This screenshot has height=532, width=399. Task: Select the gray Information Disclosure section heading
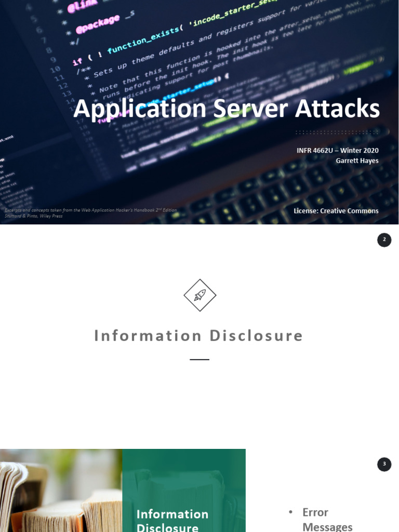[198, 336]
